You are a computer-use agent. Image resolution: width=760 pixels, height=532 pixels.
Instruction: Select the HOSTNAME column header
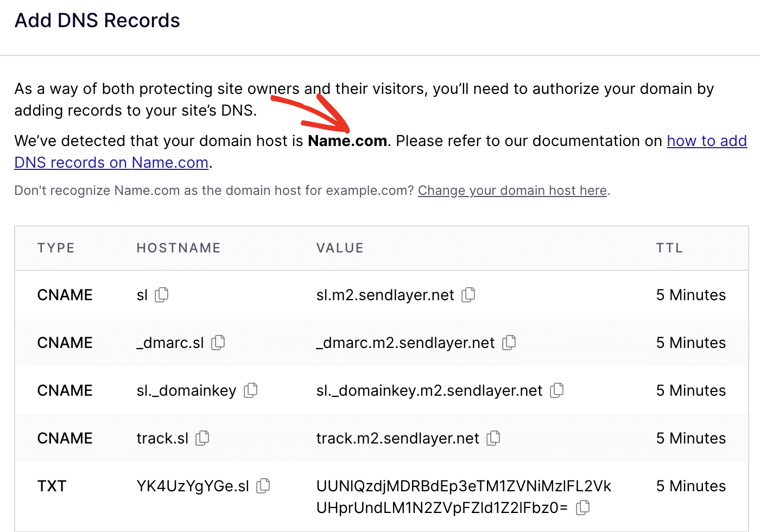(178, 248)
